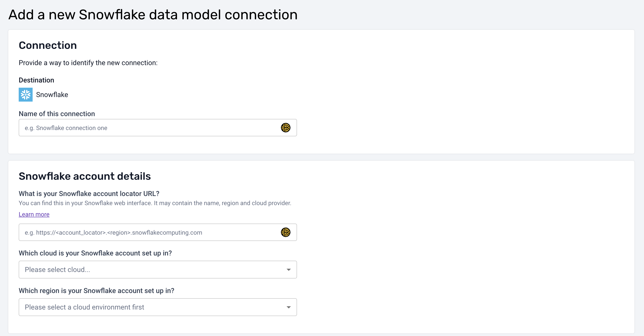Click the 'Snowflake' destination name text
Viewport: 644px width, 336px height.
coord(52,95)
